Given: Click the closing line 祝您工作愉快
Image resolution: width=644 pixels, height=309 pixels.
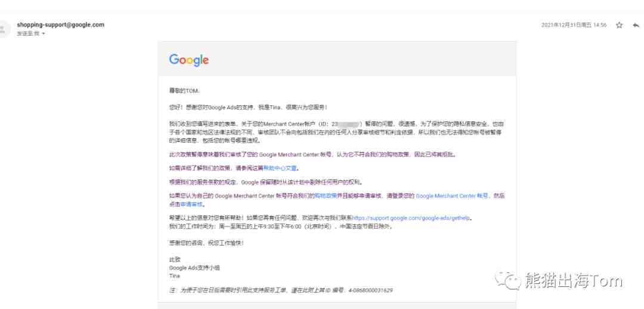Looking at the screenshot, I should (x=206, y=243).
